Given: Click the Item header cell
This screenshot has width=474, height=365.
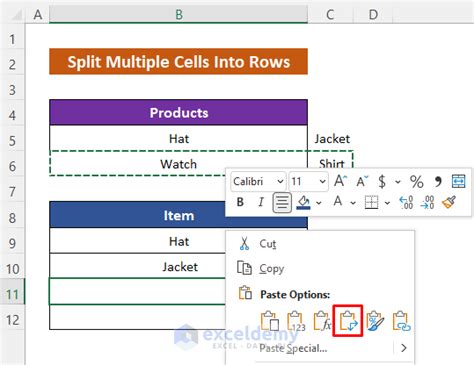Looking at the screenshot, I should [178, 215].
